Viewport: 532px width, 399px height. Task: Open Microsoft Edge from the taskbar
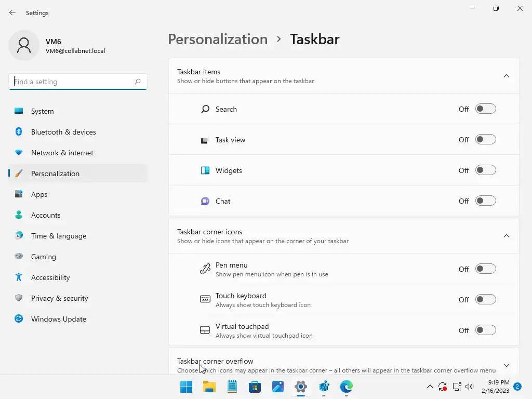[x=347, y=387]
